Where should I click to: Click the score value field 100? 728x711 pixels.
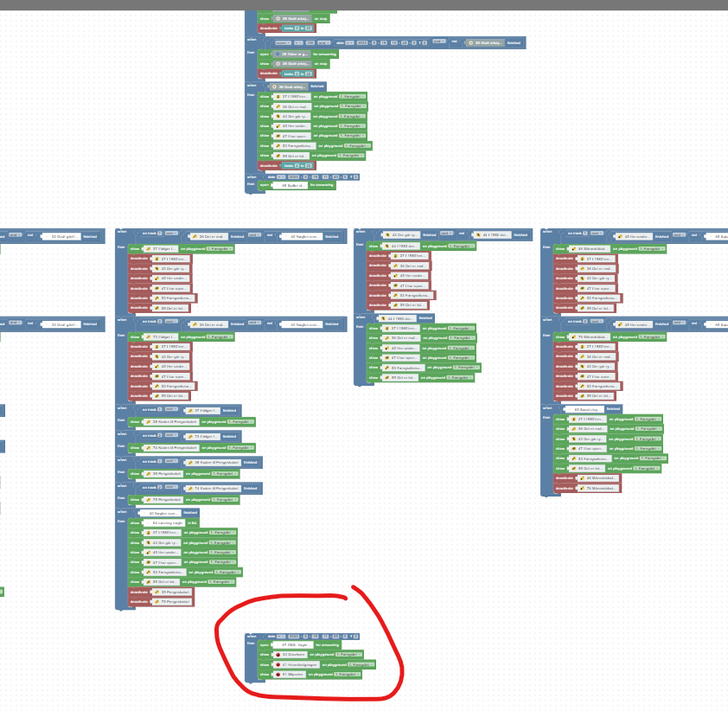coord(310,42)
